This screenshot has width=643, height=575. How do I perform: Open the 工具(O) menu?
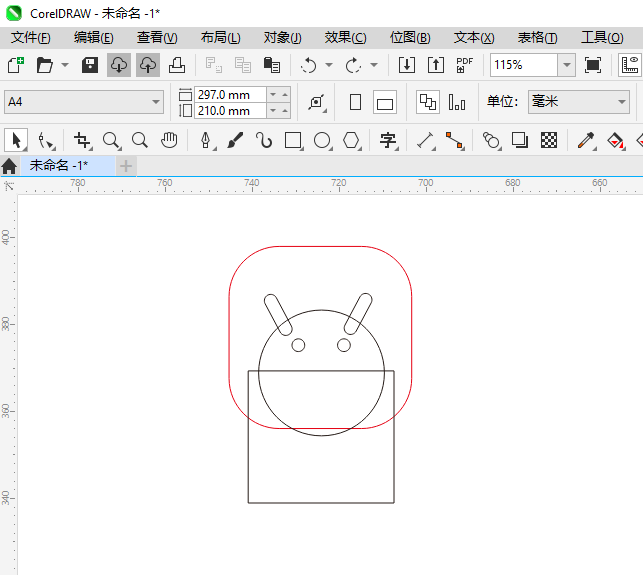(x=602, y=38)
